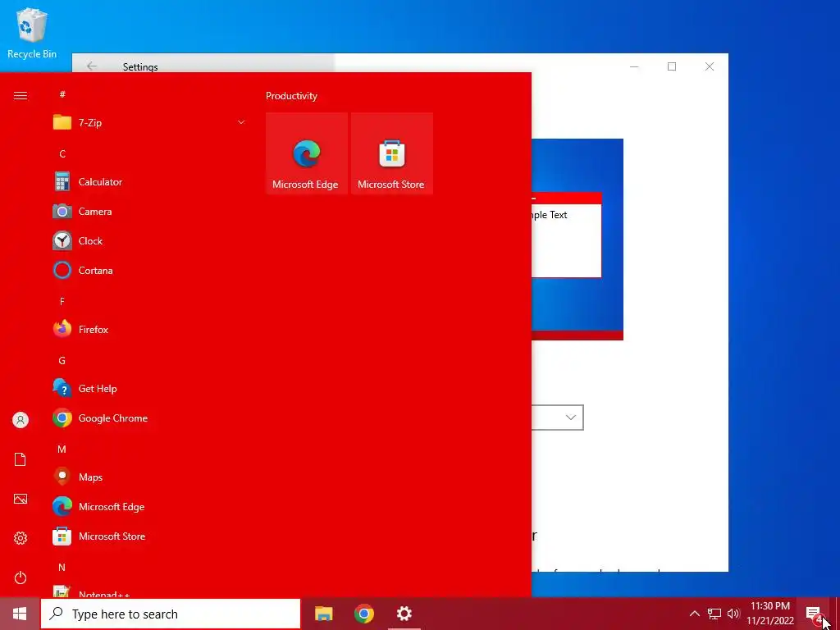Jump to letter # in app list
Image resolution: width=840 pixels, height=630 pixels.
pyautogui.click(x=62, y=94)
